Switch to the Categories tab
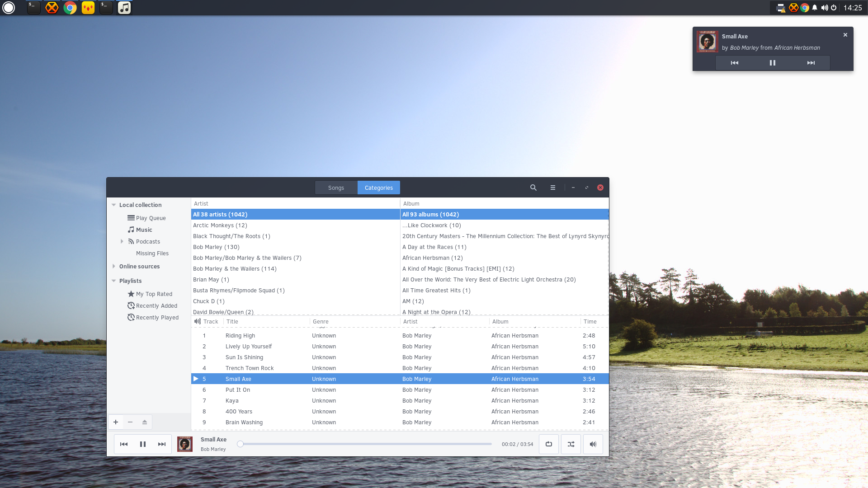The height and width of the screenshot is (488, 868). coord(379,188)
